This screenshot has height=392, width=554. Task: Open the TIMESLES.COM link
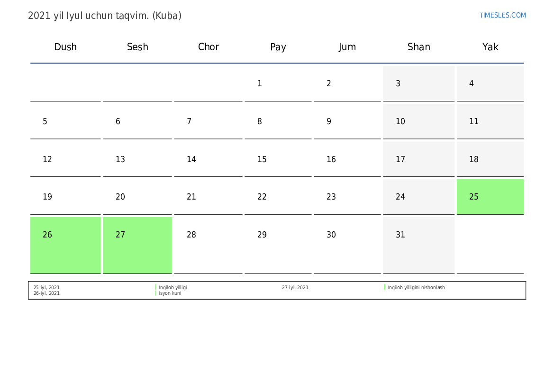coord(502,15)
